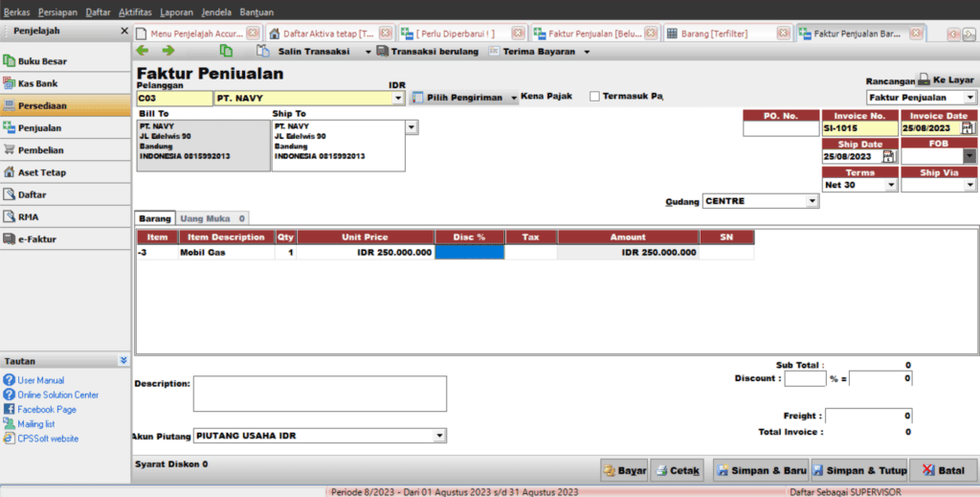This screenshot has width=980, height=497.
Task: Open the Terms Net 30 dropdown
Action: click(x=891, y=185)
